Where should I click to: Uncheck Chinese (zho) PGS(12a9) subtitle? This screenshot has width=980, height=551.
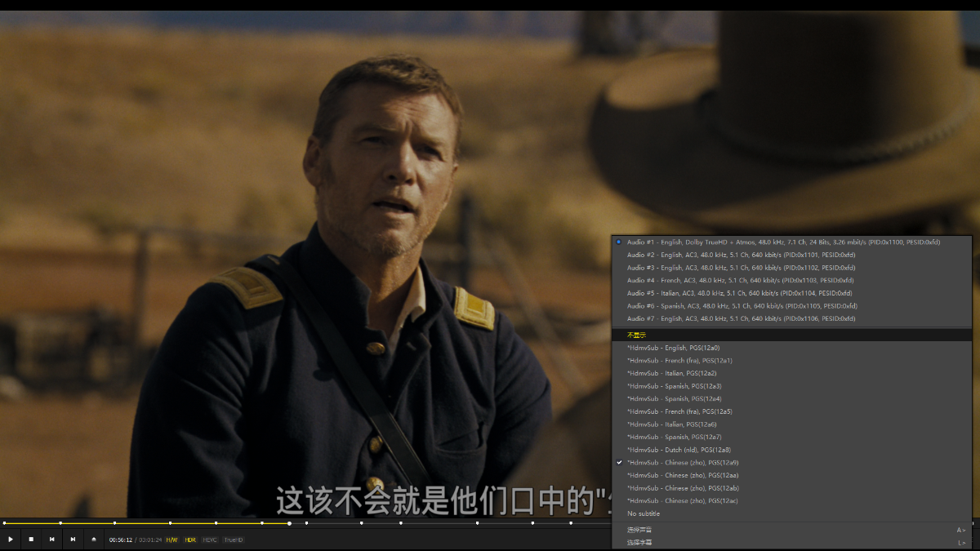click(682, 463)
